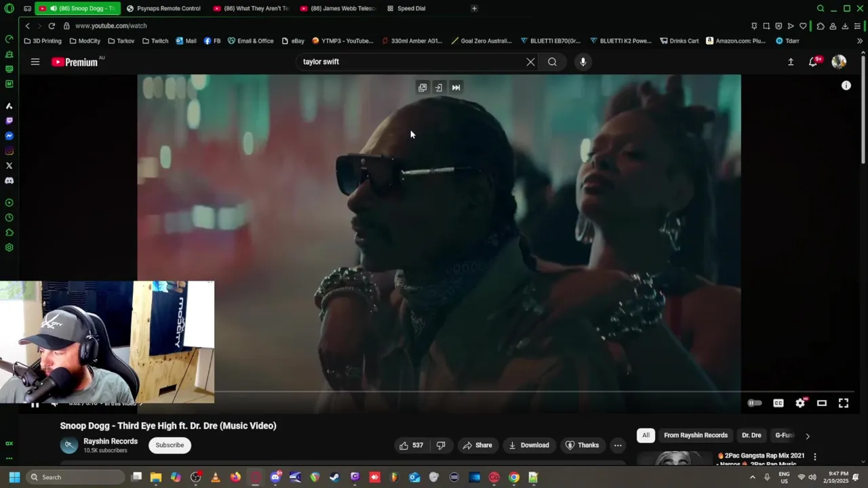The height and width of the screenshot is (488, 868).
Task: Open X (Twitter) in the Opera sidebar
Action: pos(9,165)
